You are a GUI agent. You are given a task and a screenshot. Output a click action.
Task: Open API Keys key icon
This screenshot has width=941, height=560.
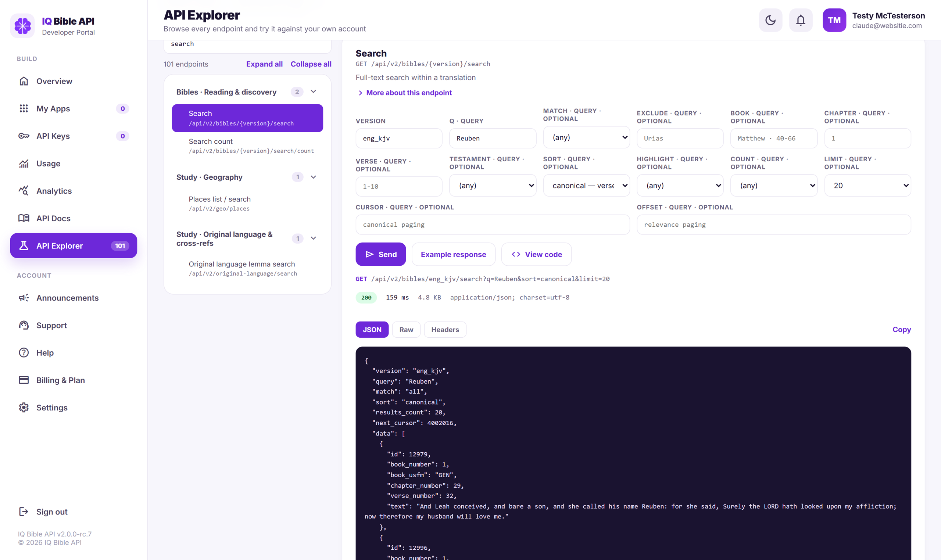click(24, 136)
